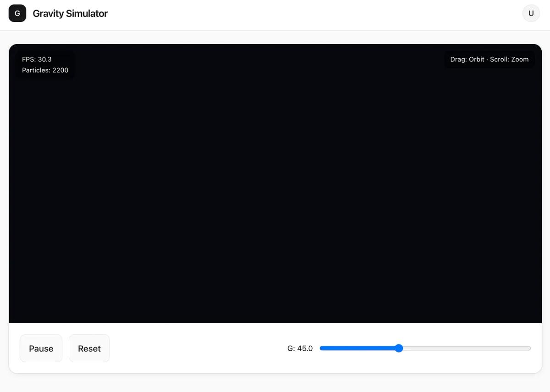Click the Pause control to halt particles

[41, 348]
